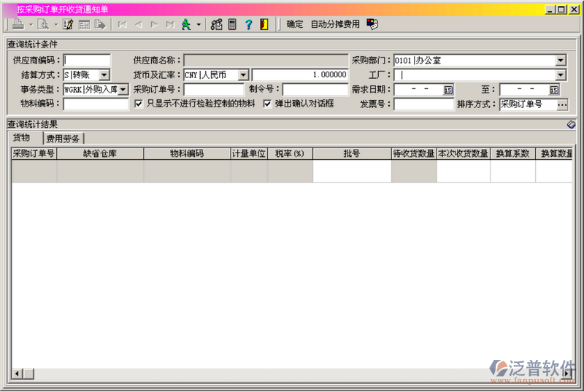Screen dimensions: 584x392
Task: Go to previous record icon
Action: tap(138, 25)
